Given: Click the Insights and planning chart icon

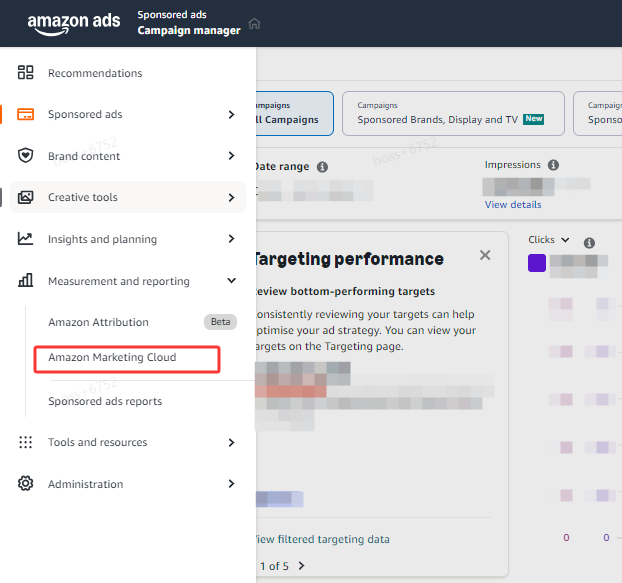Looking at the screenshot, I should coord(26,239).
